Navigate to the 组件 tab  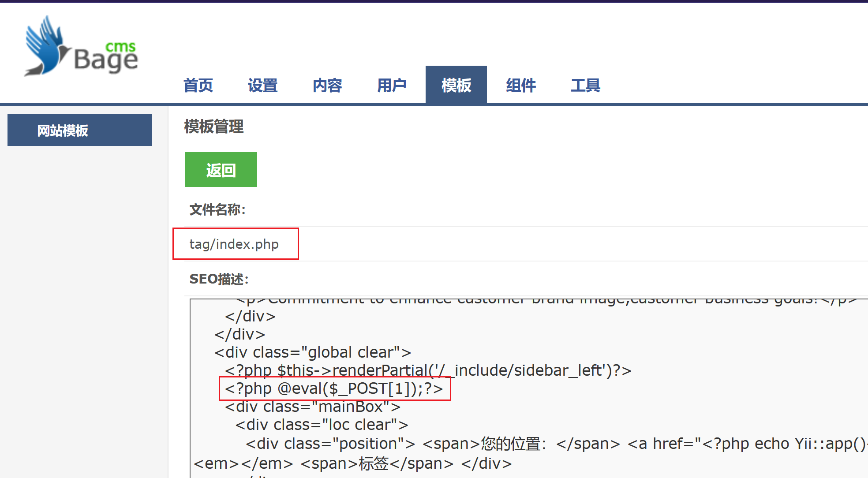coord(521,85)
